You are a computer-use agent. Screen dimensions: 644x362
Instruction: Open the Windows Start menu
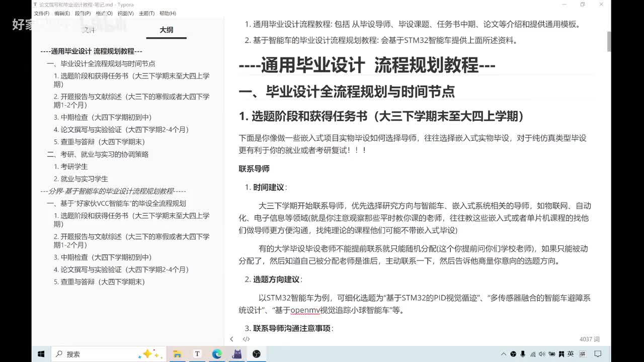41,354
